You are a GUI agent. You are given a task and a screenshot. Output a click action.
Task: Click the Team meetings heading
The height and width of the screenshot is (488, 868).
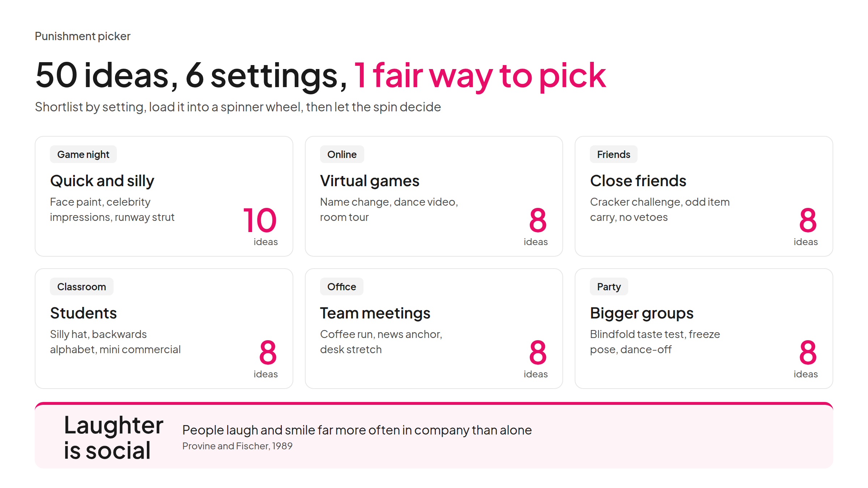375,313
